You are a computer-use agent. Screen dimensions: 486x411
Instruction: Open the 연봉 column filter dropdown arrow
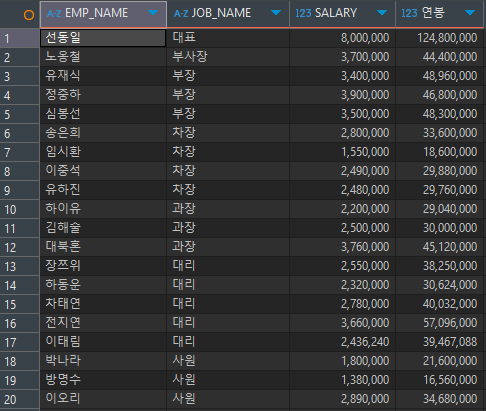470,13
